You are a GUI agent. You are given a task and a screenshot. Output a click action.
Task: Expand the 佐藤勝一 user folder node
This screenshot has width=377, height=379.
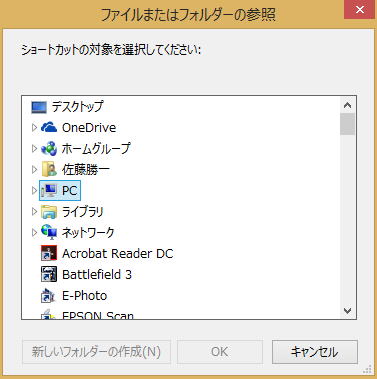click(34, 170)
